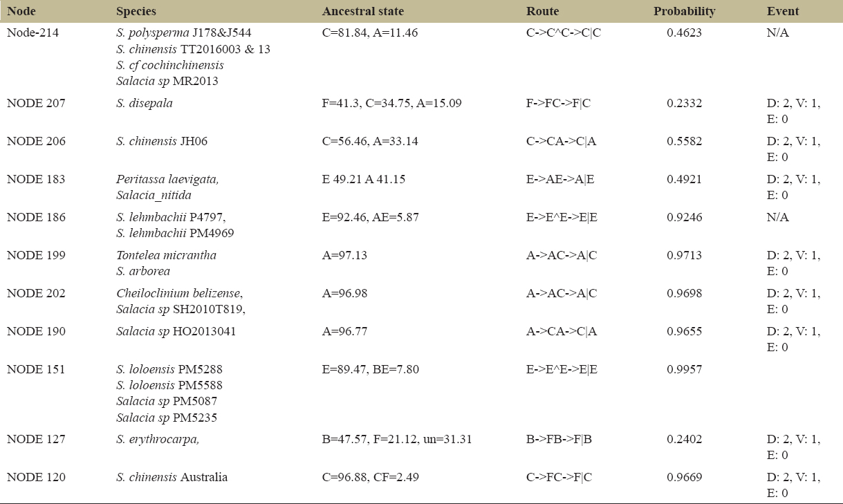Select the S. disepala species cell
843x504 pixels.
pos(145,103)
